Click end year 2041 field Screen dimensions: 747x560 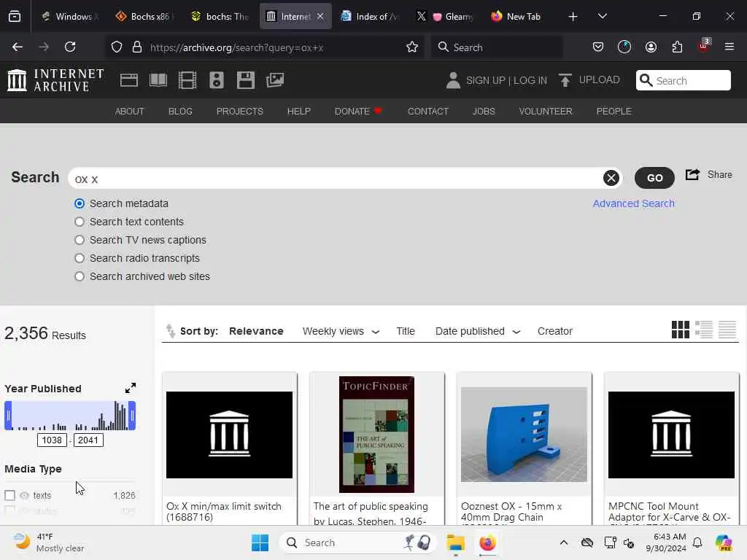point(88,440)
